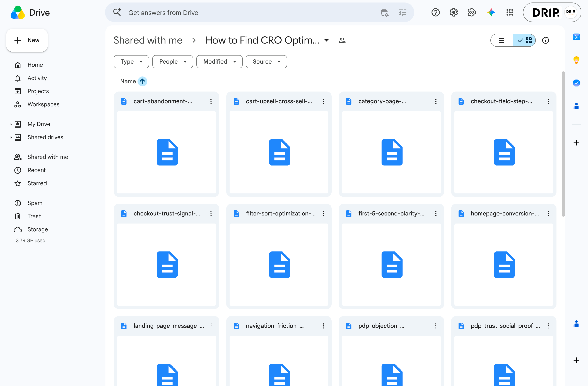
Task: Open the Google apps grid launcher
Action: pyautogui.click(x=509, y=12)
